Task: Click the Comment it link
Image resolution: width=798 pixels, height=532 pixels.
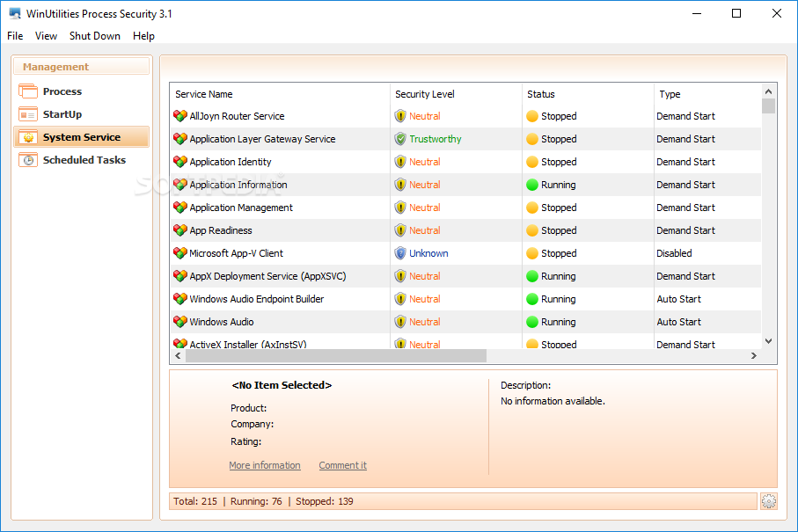Action: (342, 465)
